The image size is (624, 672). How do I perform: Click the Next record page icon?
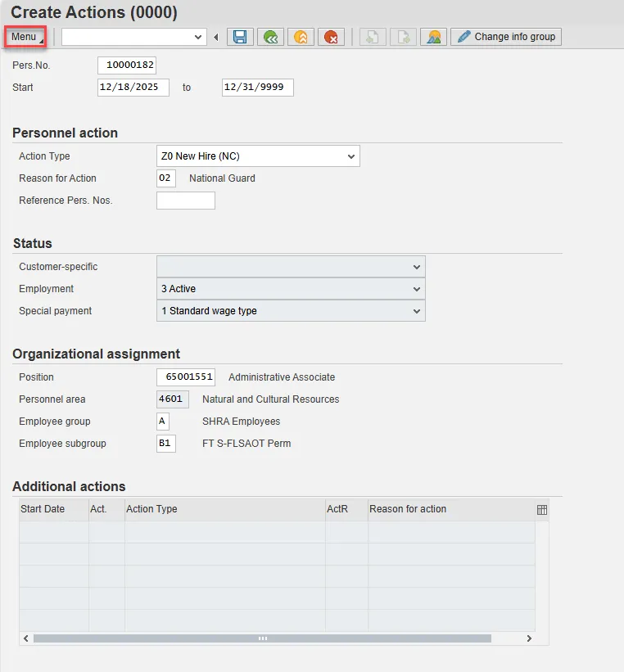(x=403, y=37)
